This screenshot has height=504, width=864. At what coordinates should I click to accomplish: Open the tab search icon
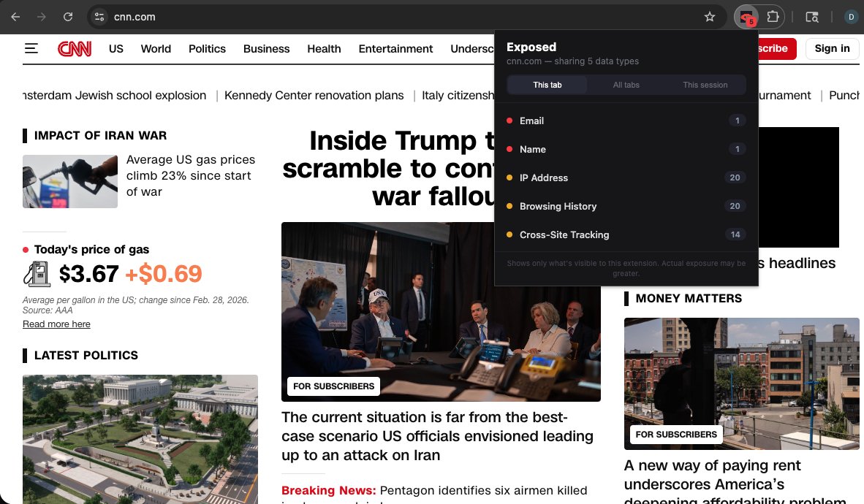pyautogui.click(x=812, y=17)
